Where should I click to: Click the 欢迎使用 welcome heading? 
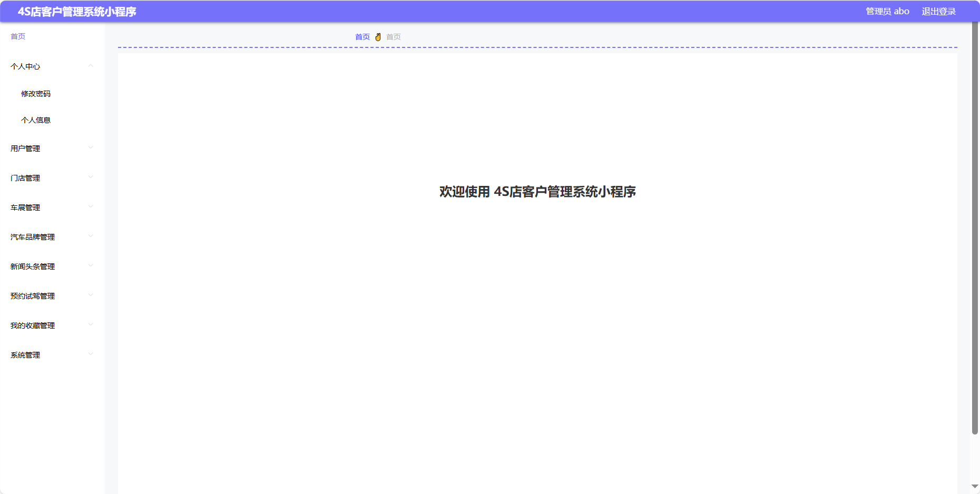pos(537,192)
